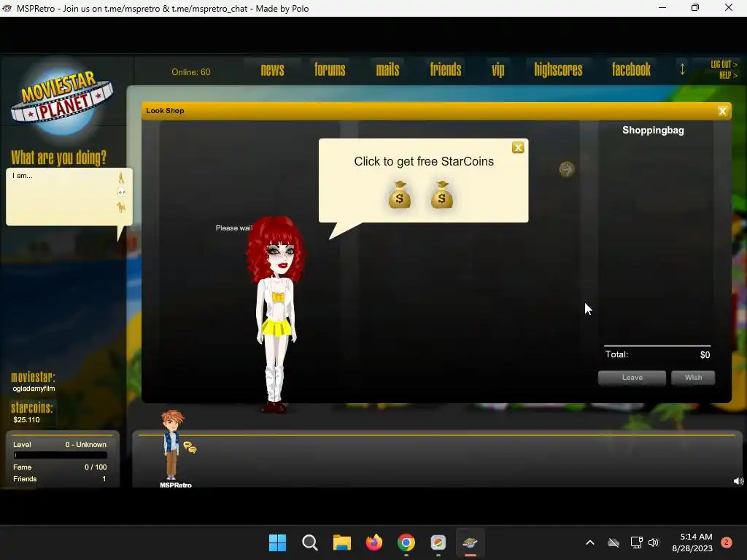Select the top animation icon in status box
The height and width of the screenshot is (560, 747).
click(x=121, y=178)
